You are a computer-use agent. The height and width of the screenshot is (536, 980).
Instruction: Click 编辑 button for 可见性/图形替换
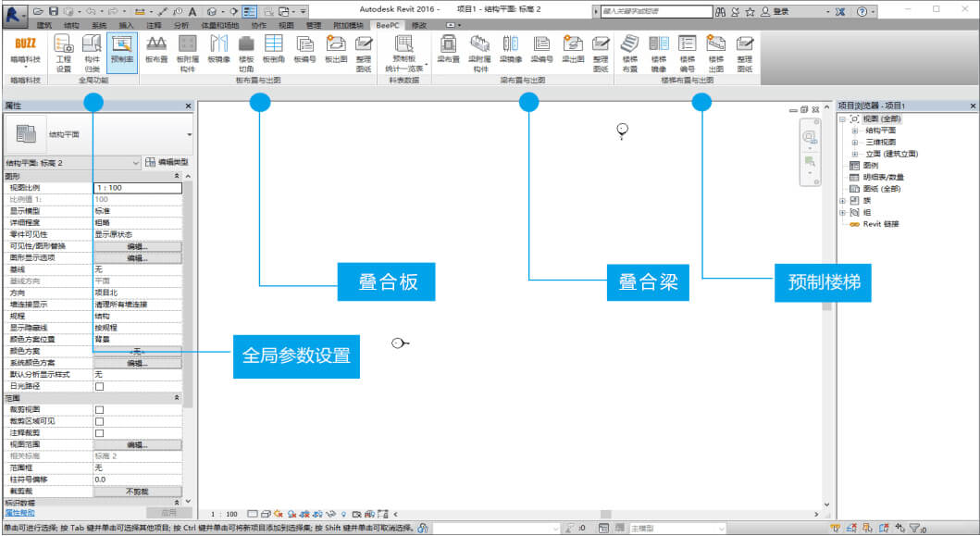pos(138,246)
